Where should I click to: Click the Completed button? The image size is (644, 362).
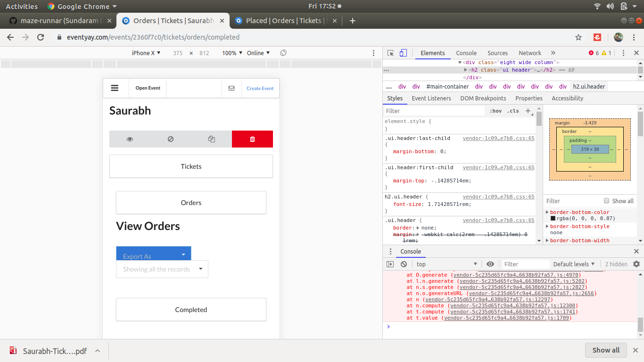(x=191, y=310)
